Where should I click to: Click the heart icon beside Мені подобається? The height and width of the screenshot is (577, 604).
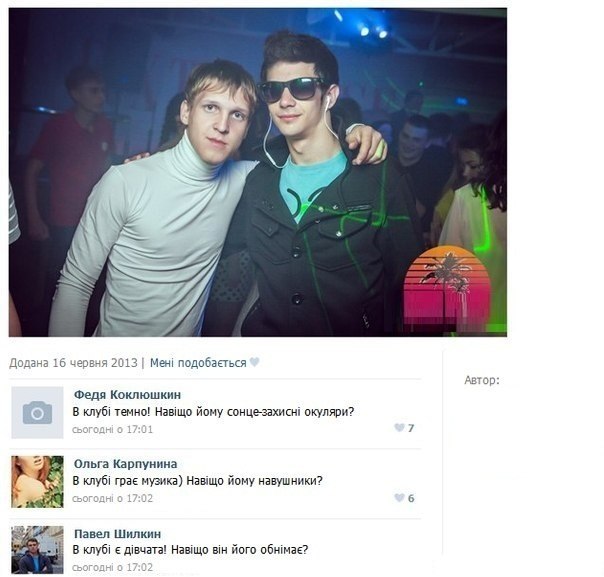pos(254,362)
